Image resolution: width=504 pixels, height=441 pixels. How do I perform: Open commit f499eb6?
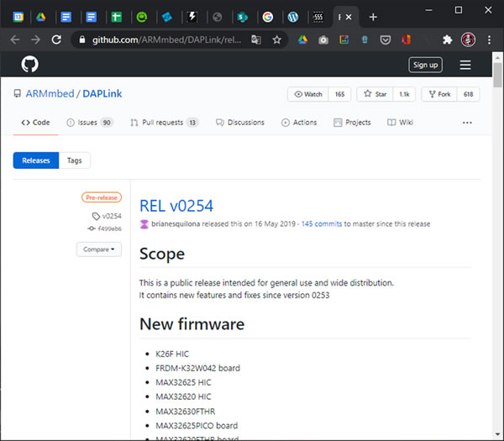[x=105, y=228]
